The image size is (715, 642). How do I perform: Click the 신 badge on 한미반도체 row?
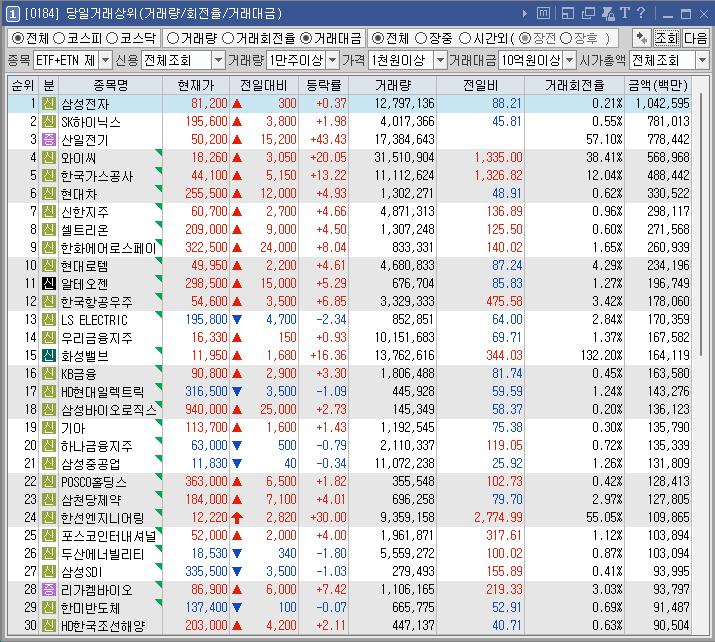pos(49,608)
